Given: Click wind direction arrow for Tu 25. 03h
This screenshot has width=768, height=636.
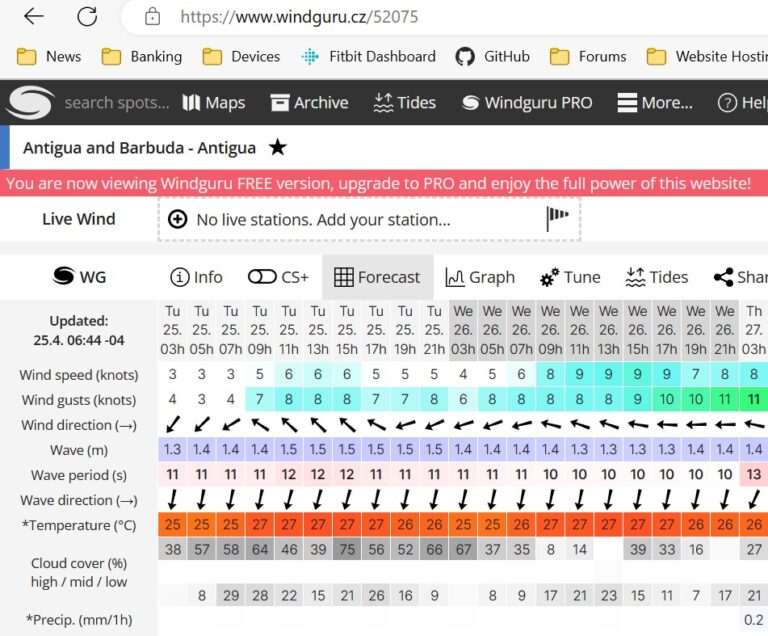Looking at the screenshot, I should click(172, 424).
